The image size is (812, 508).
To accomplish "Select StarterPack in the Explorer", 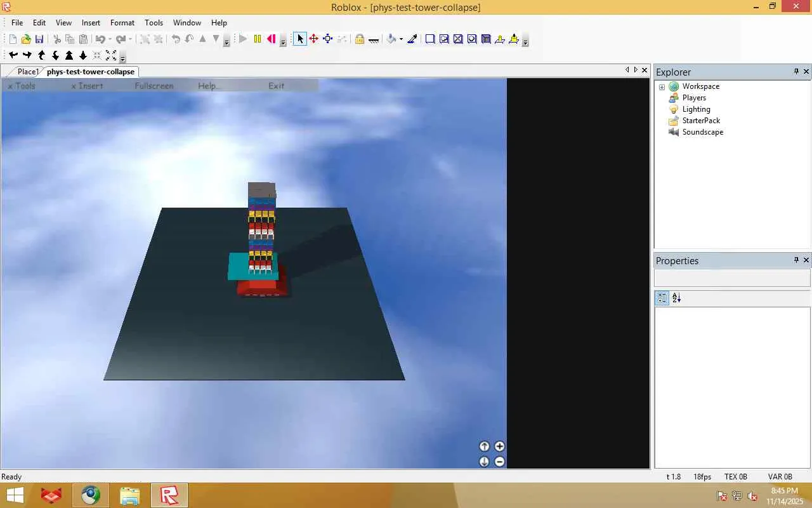I will tap(701, 121).
